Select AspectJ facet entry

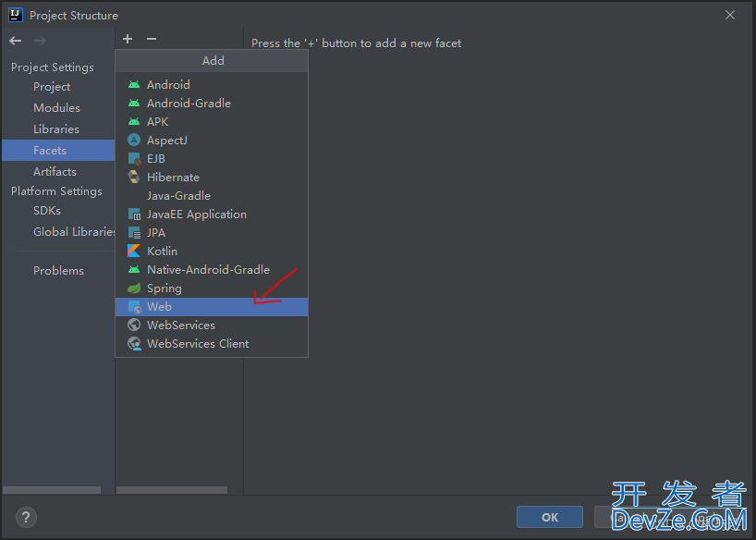212,140
